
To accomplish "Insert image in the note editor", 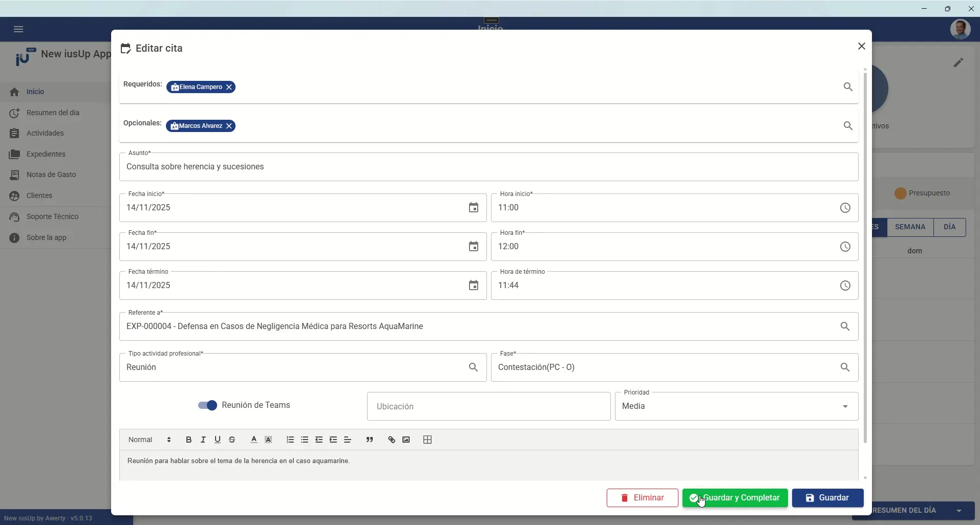I will point(406,440).
